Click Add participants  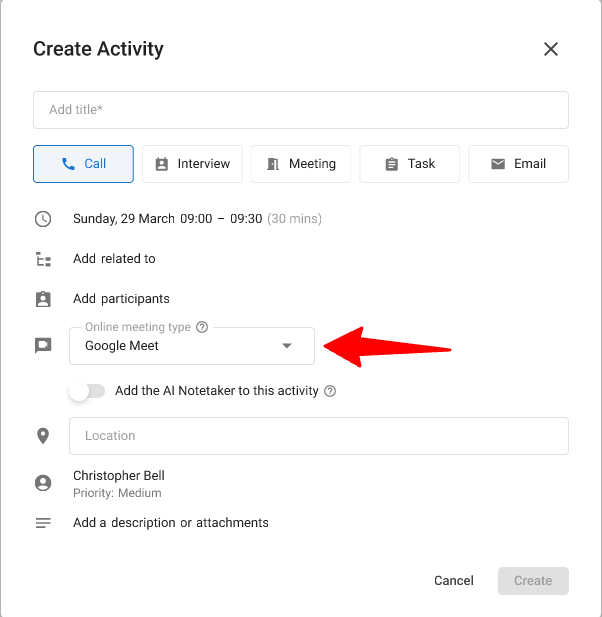click(x=121, y=299)
